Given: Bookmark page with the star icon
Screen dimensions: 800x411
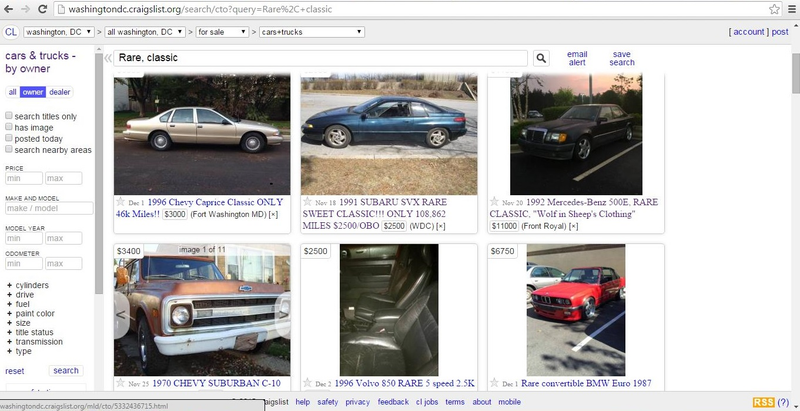Looking at the screenshot, I should pos(774,9).
